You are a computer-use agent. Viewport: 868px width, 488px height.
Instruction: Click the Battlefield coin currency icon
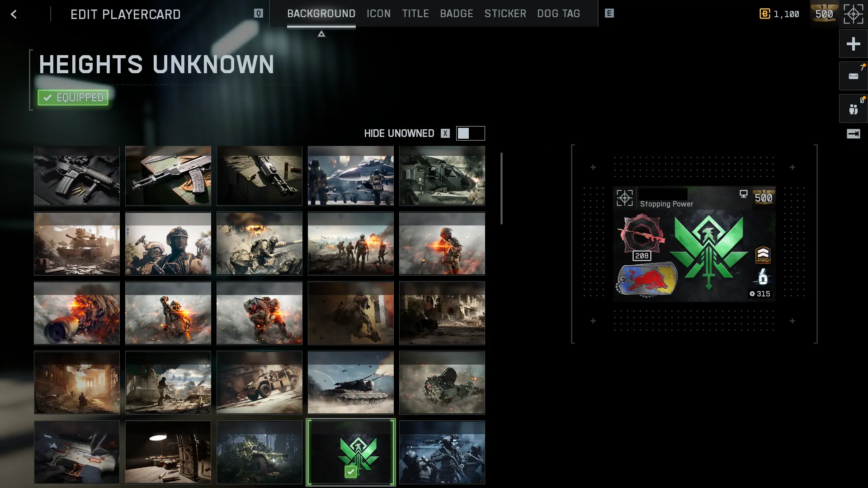point(764,14)
